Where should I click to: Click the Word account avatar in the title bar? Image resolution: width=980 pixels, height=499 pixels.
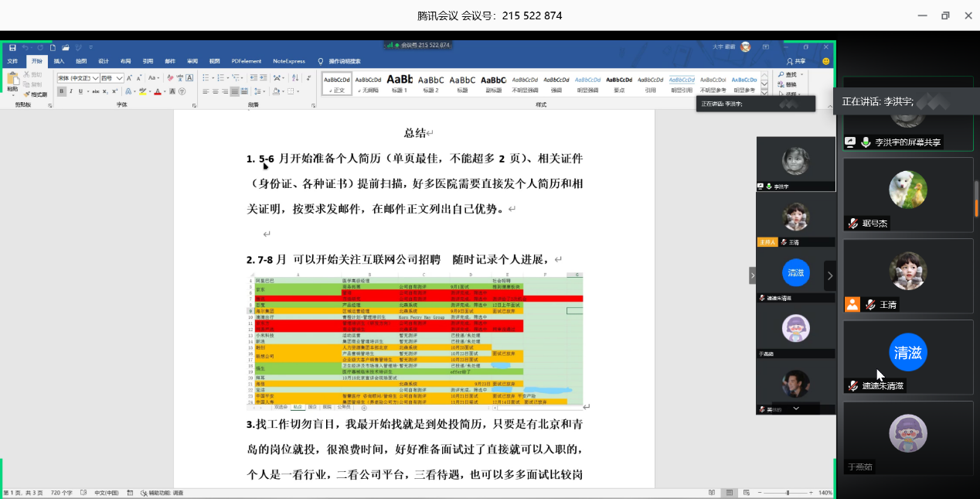click(x=745, y=47)
